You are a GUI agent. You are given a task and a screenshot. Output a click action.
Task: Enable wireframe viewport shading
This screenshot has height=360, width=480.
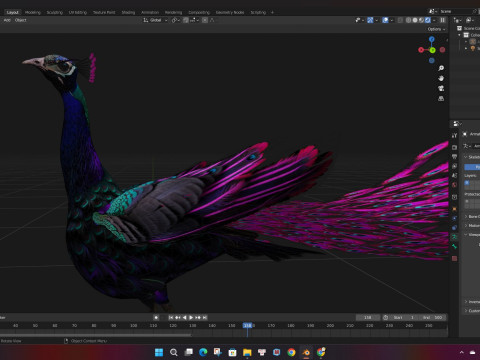coord(408,20)
